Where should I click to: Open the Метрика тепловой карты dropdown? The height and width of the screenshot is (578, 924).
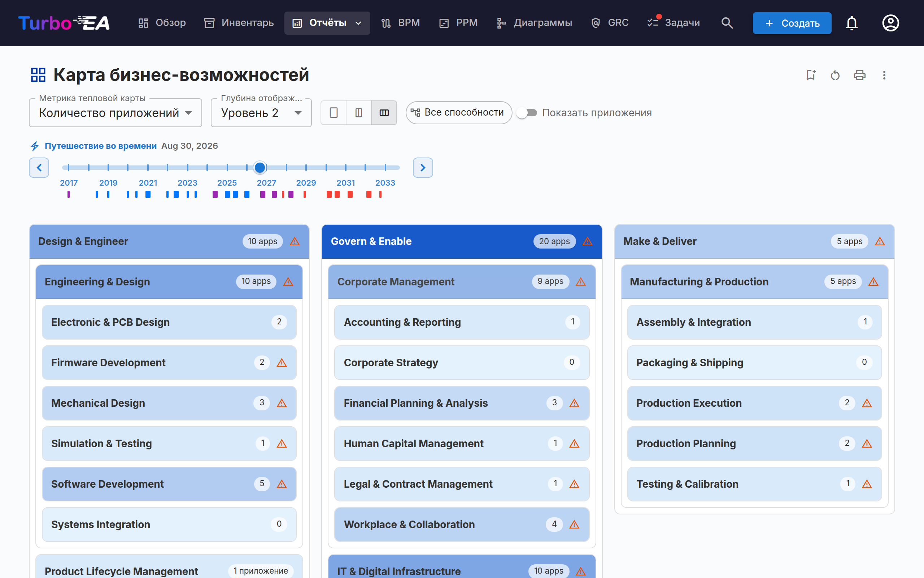(115, 113)
